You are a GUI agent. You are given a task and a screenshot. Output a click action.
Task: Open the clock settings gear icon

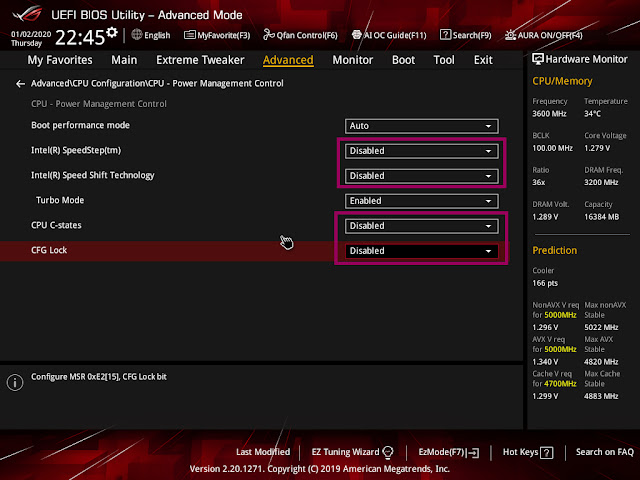tap(112, 33)
